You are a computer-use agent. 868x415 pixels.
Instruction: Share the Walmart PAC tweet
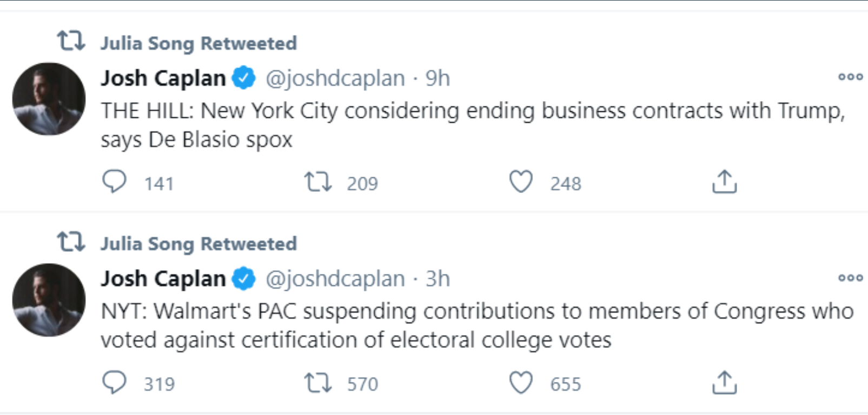724,383
